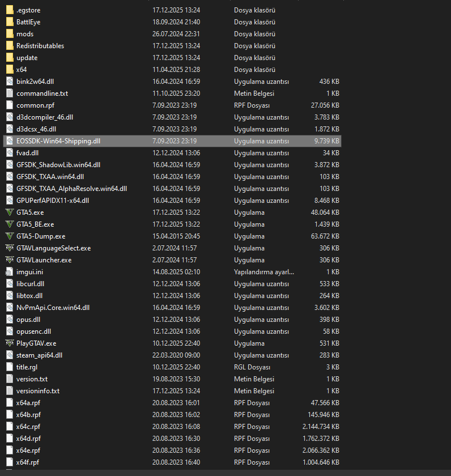Select GFSDK_ShadowLib.win64.dll file name
This screenshot has width=451, height=476.
click(x=58, y=165)
